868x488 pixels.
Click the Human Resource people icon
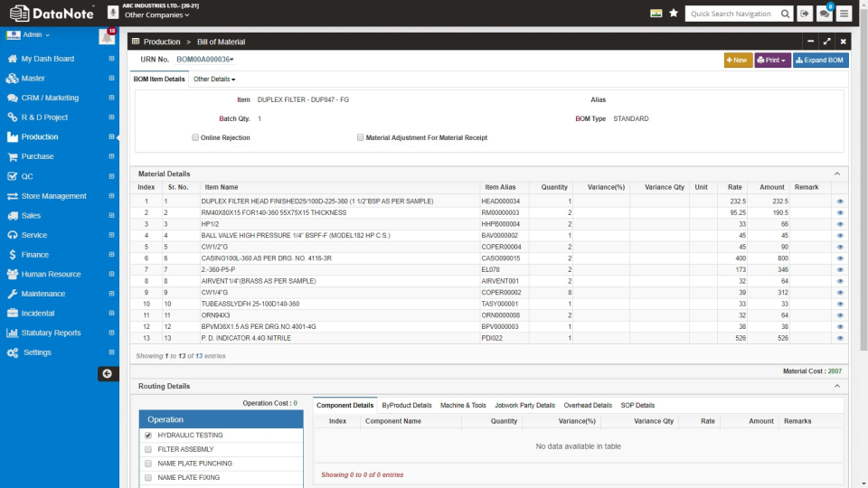pyautogui.click(x=12, y=275)
